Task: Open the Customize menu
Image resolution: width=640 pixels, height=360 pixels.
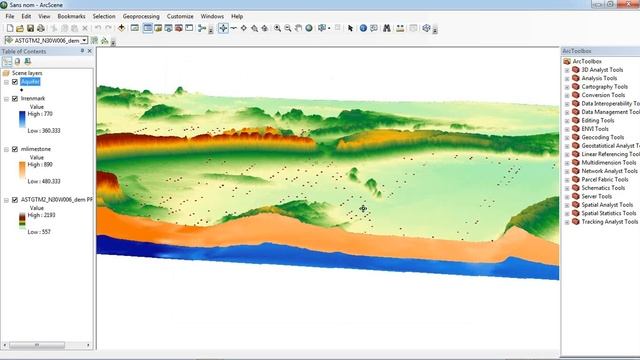Action: point(180,16)
